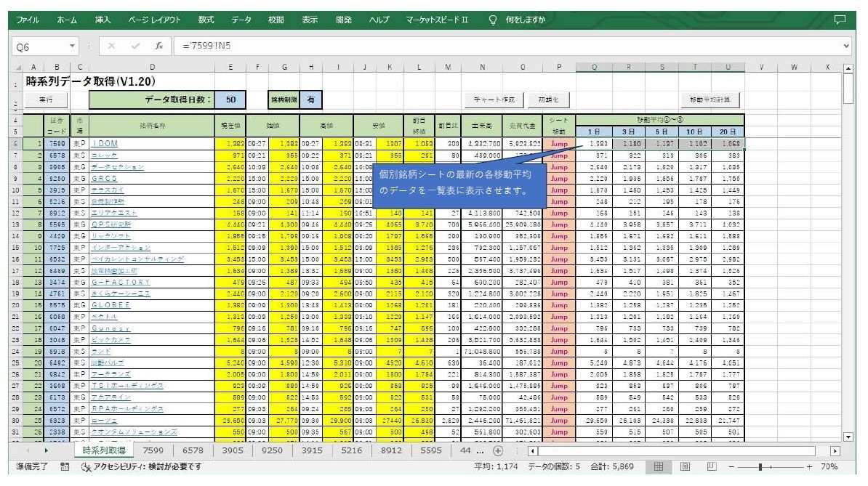Click the 何をしますか search box
The height and width of the screenshot is (486, 868).
tap(526, 20)
